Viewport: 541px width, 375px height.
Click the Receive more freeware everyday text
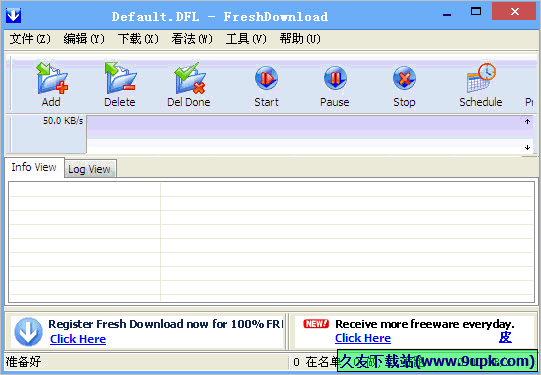pyautogui.click(x=425, y=324)
